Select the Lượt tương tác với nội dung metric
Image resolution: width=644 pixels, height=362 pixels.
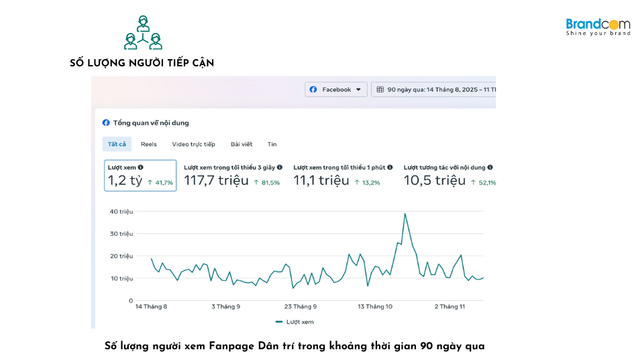(x=449, y=176)
